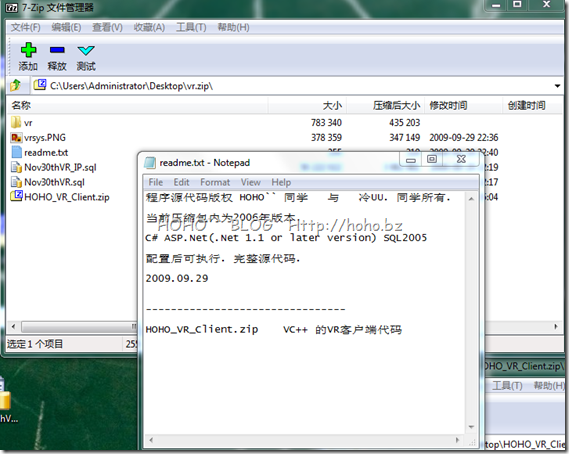569x454 pixels.
Task: Click the Test (测试) checkmark icon
Action: point(86,50)
